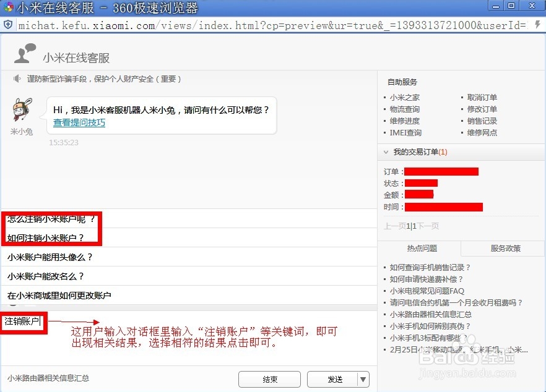Open 小米手机3标配有哪些 question
This screenshot has width=546, height=392.
[x=428, y=338]
